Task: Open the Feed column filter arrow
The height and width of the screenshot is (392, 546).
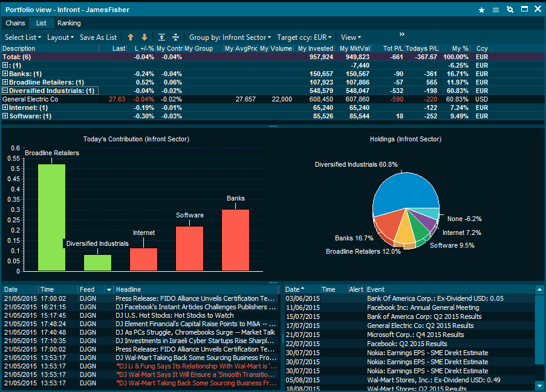Action: (x=109, y=290)
